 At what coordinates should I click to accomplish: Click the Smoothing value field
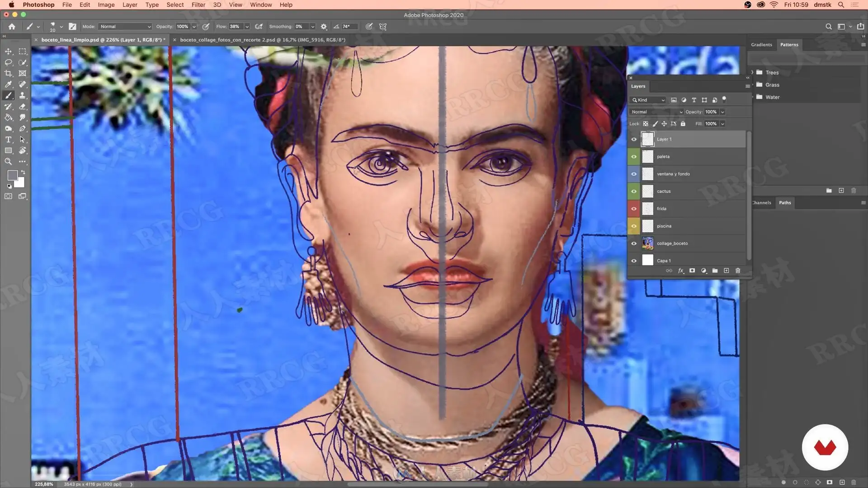(301, 27)
